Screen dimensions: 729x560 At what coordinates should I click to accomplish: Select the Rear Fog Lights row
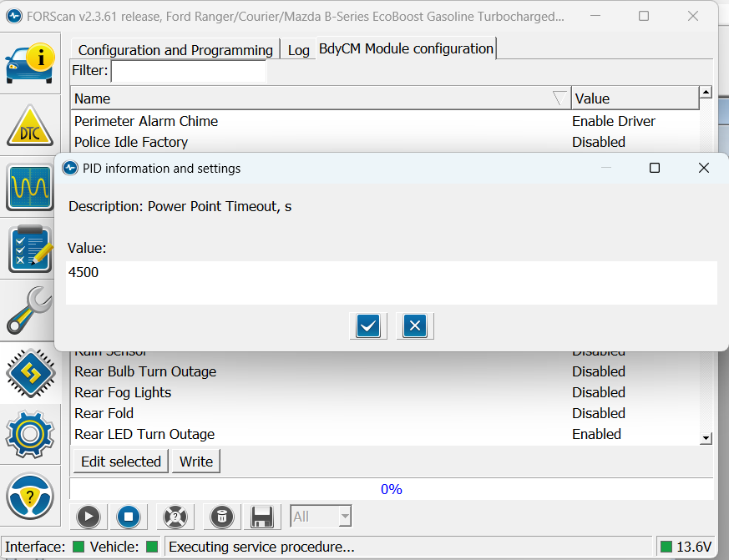coord(385,393)
